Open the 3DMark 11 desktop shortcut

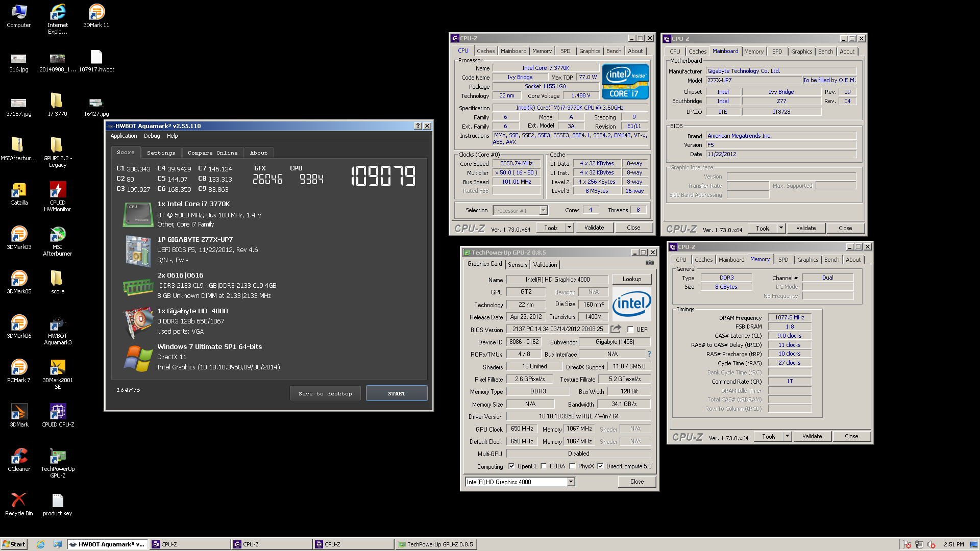pos(96,16)
